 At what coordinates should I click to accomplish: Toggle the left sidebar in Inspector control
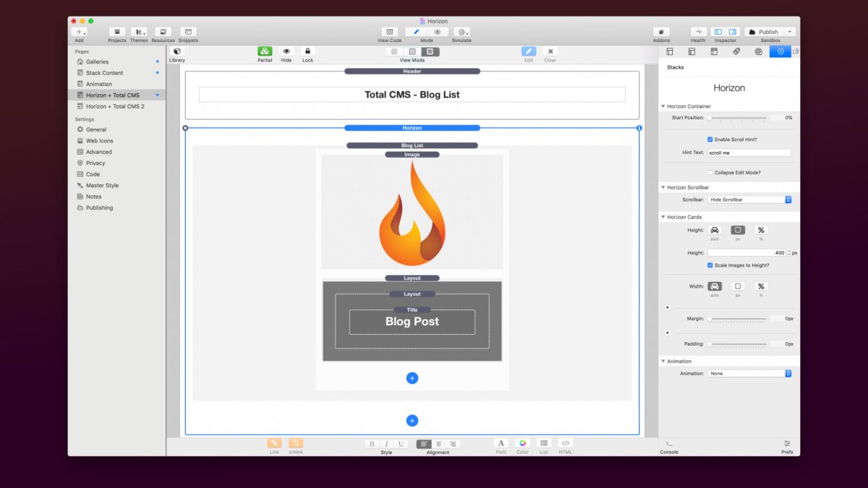click(x=718, y=32)
